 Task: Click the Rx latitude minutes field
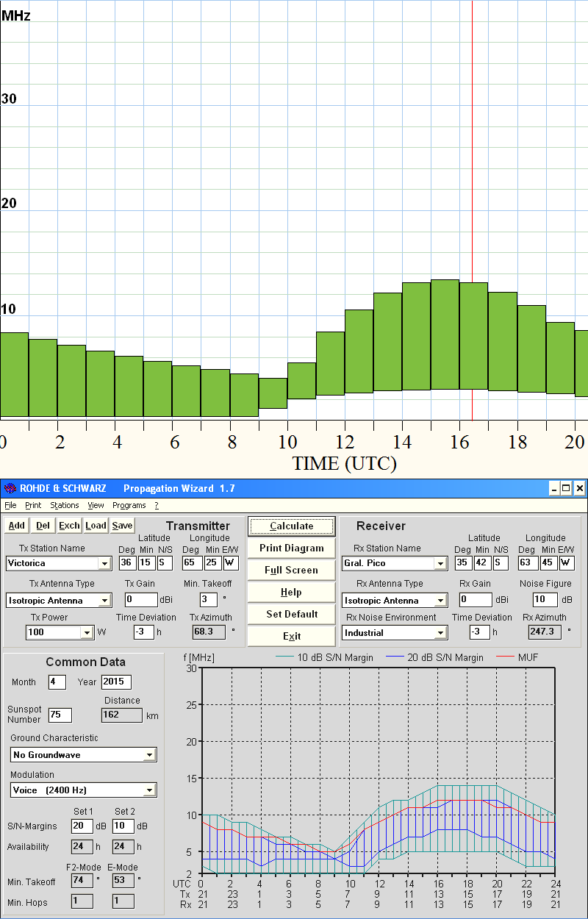point(482,563)
